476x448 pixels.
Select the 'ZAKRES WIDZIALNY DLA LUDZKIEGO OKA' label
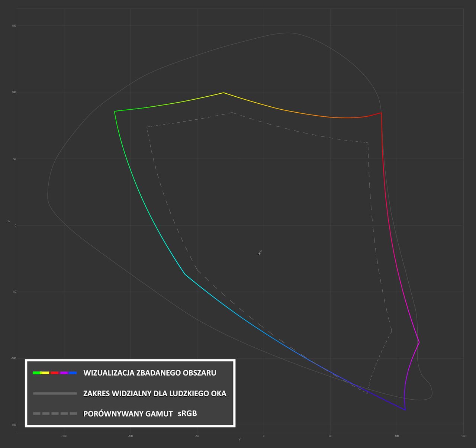point(155,393)
